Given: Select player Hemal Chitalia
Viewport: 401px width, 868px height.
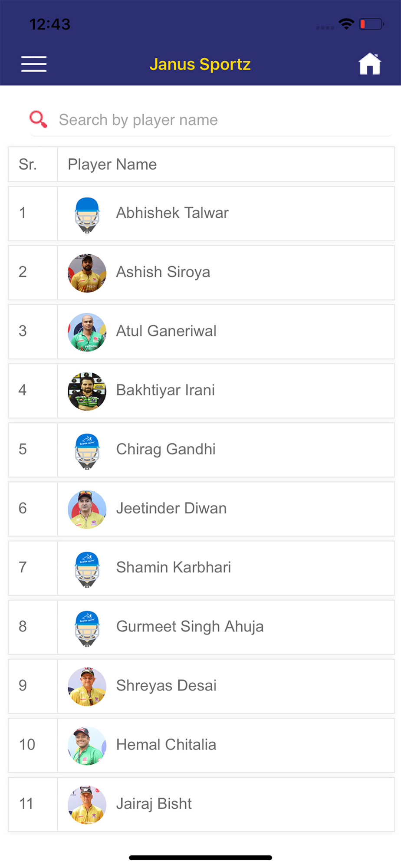Looking at the screenshot, I should point(201,745).
